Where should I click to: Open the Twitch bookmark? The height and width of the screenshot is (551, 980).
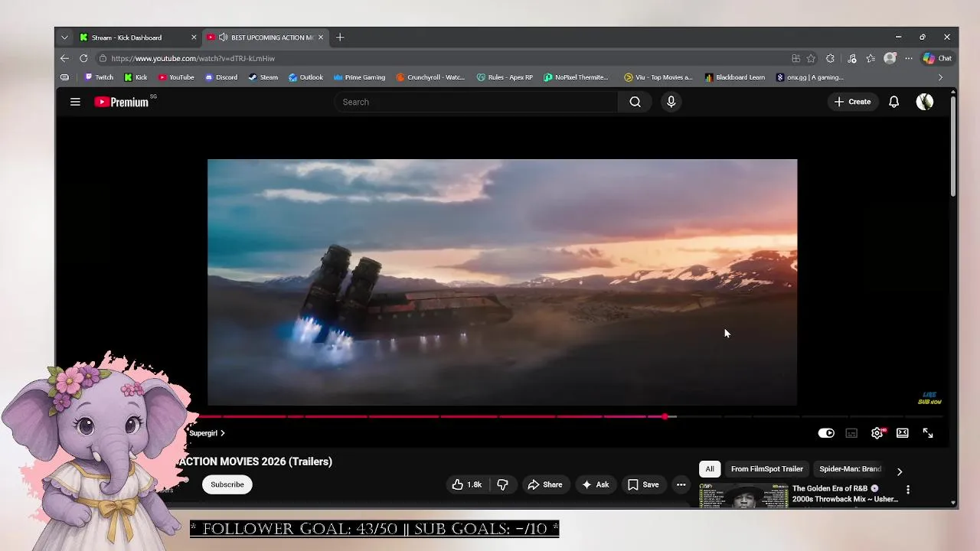[99, 77]
